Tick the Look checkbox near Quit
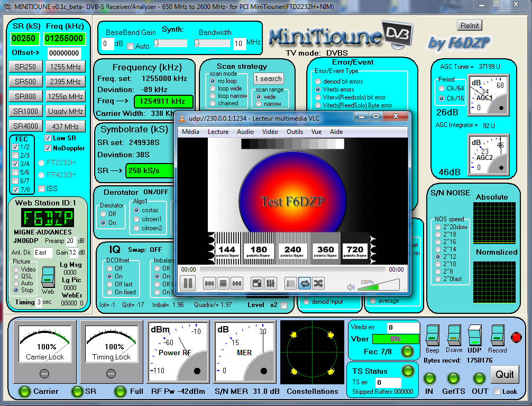 coord(498,392)
